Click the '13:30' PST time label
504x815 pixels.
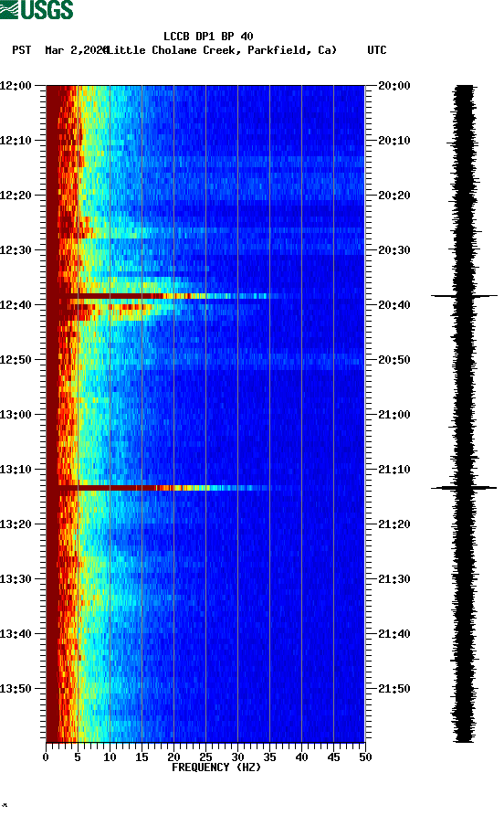point(16,579)
